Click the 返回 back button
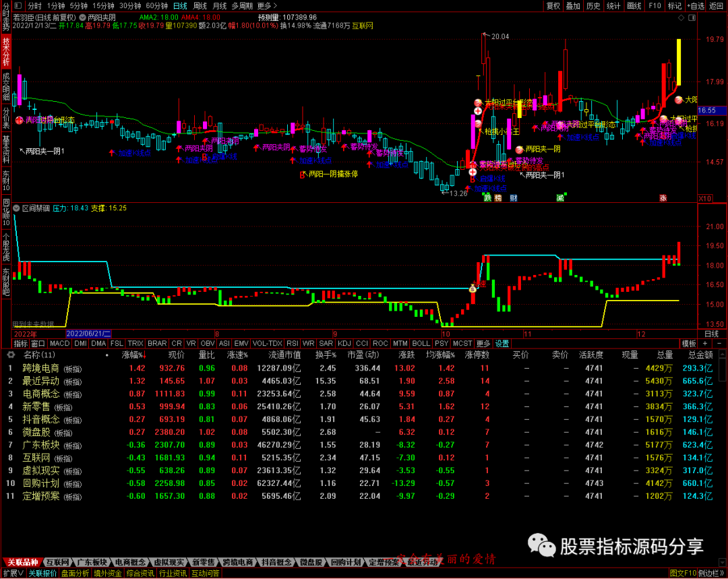Screen dimensions: 728x579 point(716,5)
